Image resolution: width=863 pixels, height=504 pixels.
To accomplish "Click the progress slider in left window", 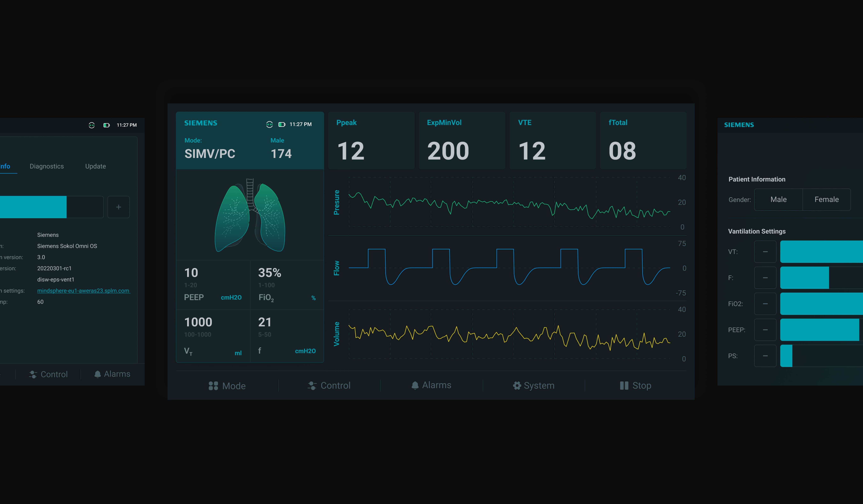I will pos(51,207).
